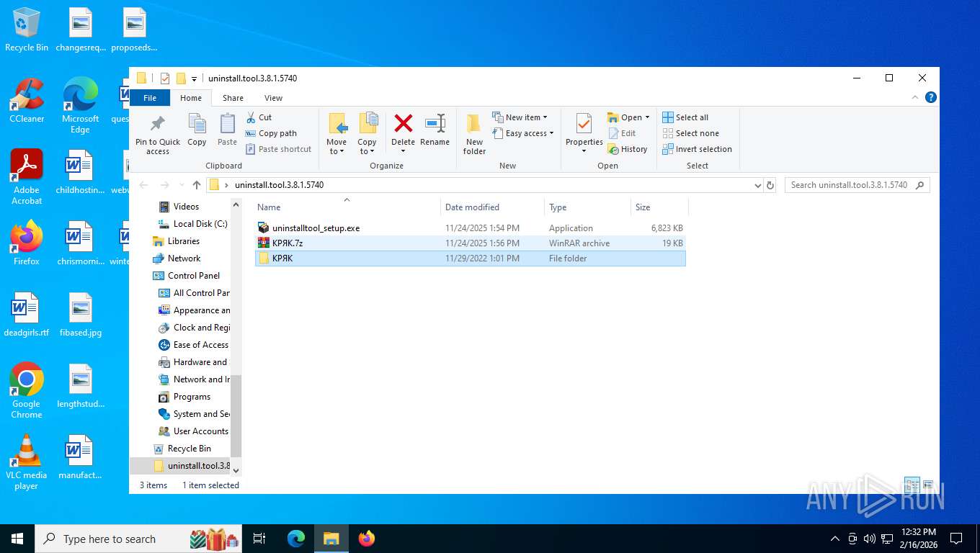Viewport: 980px width, 553px height.
Task: Click the Copy ribbon button
Action: 197,130
